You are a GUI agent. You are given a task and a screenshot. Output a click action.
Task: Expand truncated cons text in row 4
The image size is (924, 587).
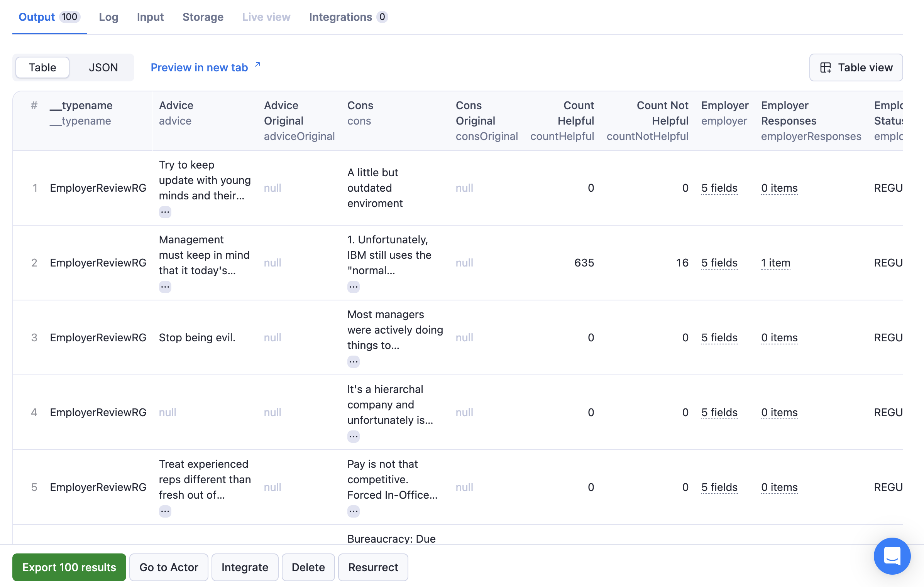click(353, 436)
